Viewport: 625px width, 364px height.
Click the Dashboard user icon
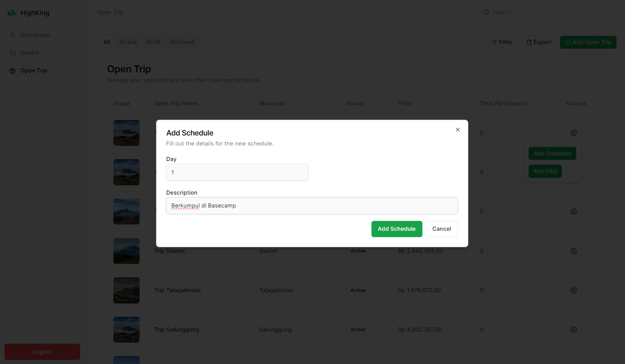(13, 35)
